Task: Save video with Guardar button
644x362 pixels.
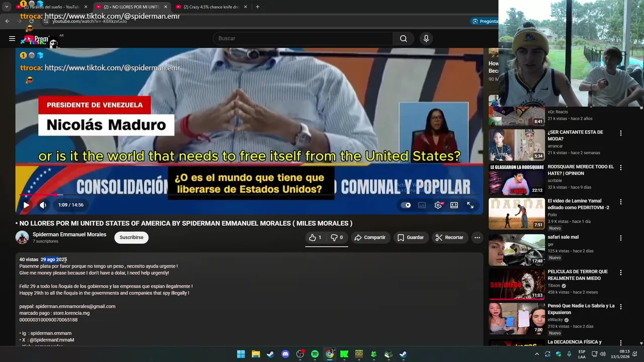Action: [411, 237]
